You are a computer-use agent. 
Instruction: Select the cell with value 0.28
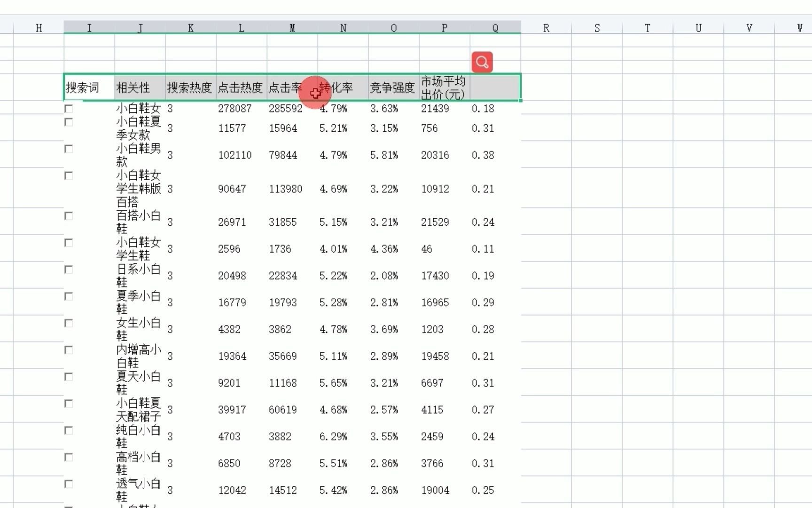[495, 329]
